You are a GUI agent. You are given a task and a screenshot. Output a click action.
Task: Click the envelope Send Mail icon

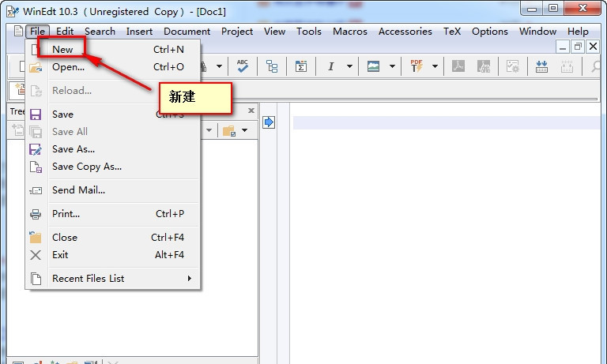click(x=36, y=190)
